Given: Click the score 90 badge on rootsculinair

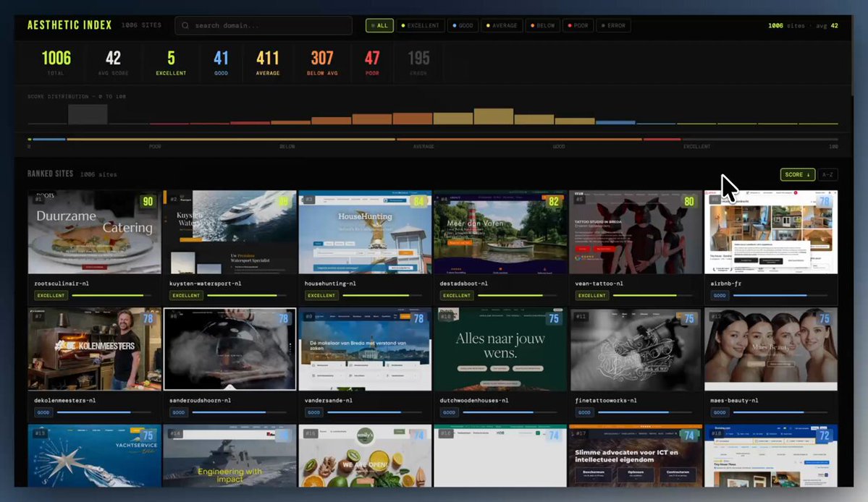Looking at the screenshot, I should [148, 202].
